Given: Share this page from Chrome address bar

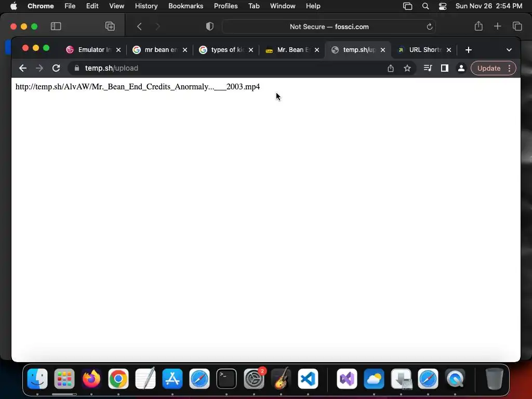Looking at the screenshot, I should (x=391, y=68).
